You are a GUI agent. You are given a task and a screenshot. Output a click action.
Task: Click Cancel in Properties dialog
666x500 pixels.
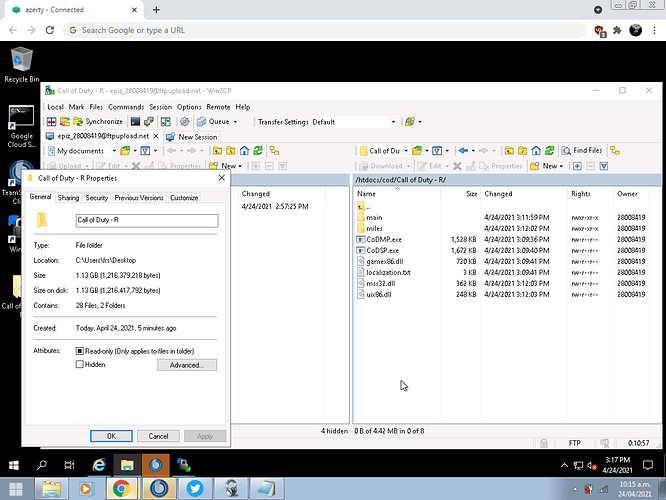[158, 436]
